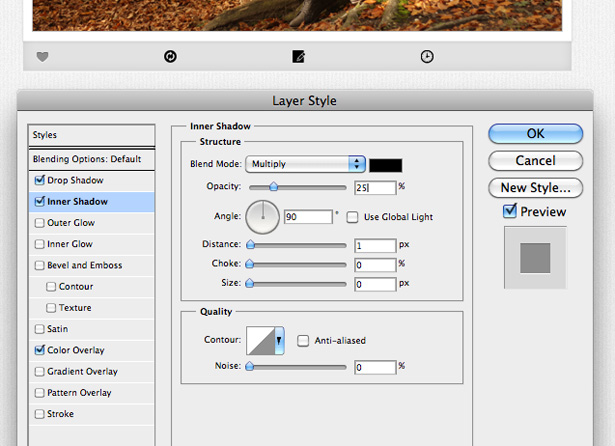Click the edit note pencil icon
The height and width of the screenshot is (446, 615).
pyautogui.click(x=298, y=56)
